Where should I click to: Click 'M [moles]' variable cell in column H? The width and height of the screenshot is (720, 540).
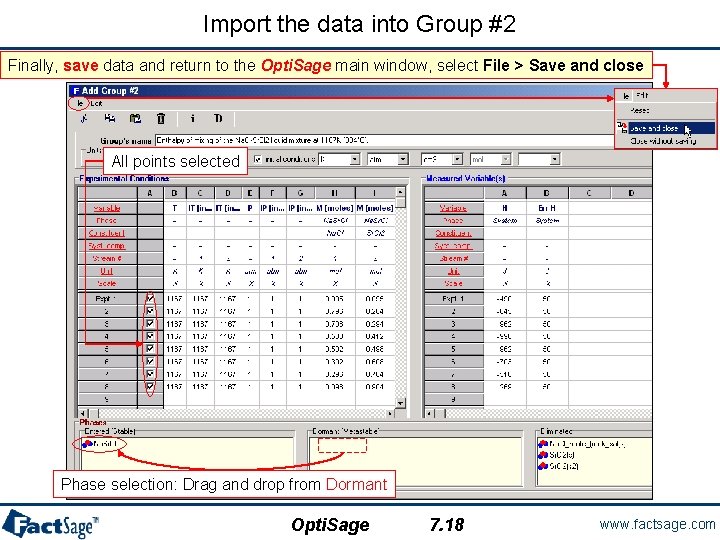point(334,208)
